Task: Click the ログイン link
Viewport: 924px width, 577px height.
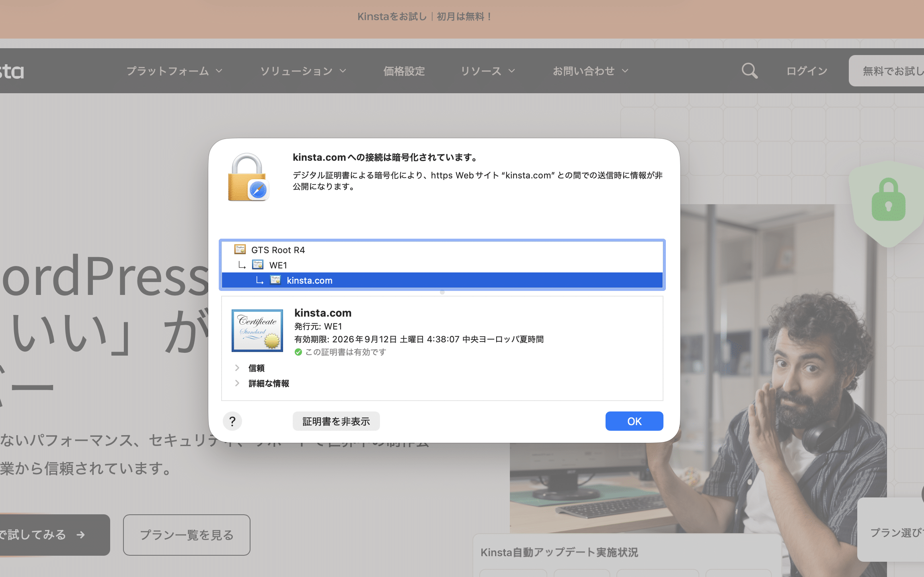Action: click(x=807, y=71)
